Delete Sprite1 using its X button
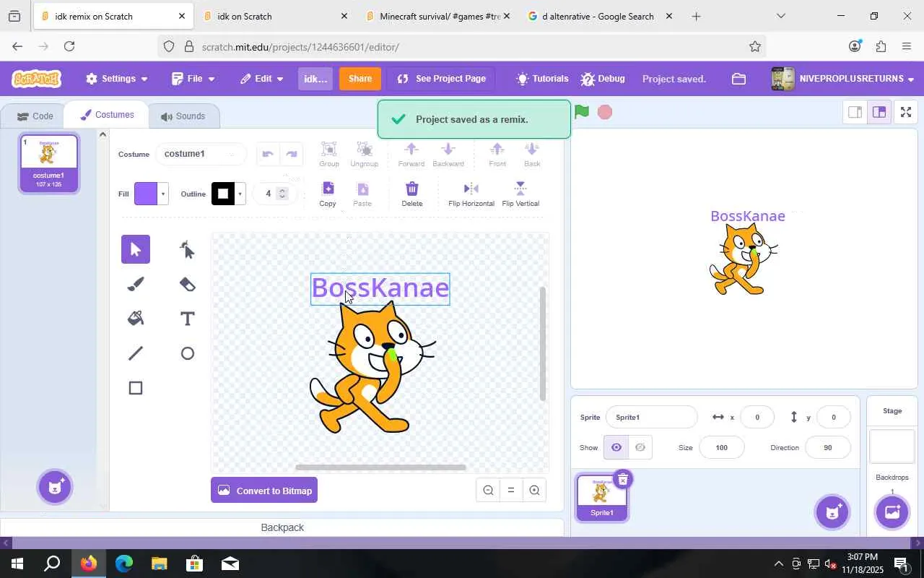 point(622,479)
